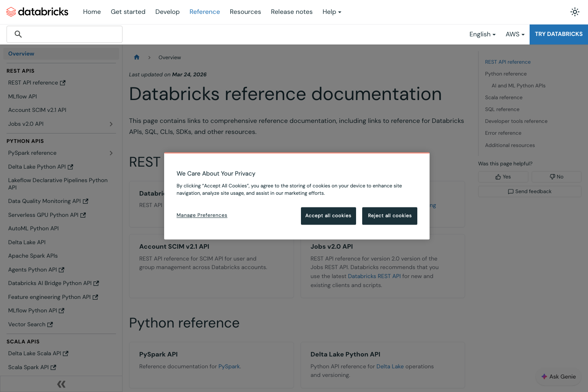Expand the PySpark reference sidebar entry
Screen dimensions: 588x392
tap(111, 153)
